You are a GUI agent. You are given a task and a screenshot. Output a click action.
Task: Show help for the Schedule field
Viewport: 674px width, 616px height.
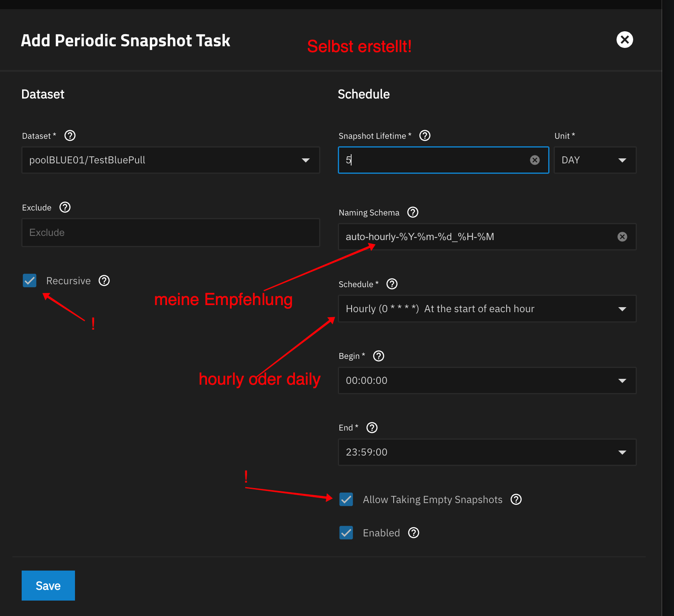392,284
